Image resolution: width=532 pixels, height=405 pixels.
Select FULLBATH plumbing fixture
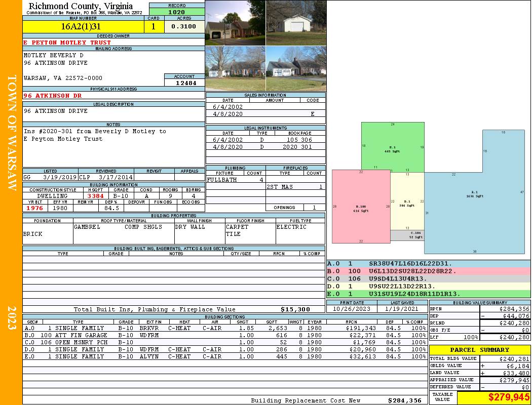(x=221, y=180)
